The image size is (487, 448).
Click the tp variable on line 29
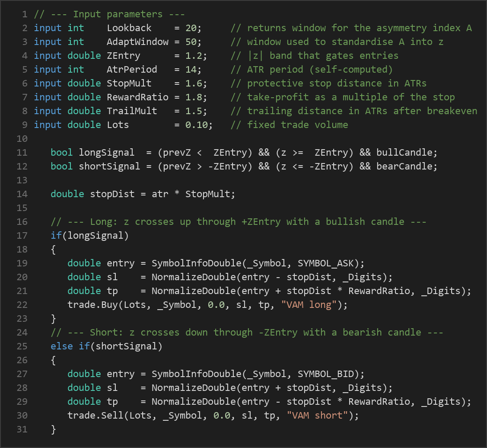coord(112,402)
